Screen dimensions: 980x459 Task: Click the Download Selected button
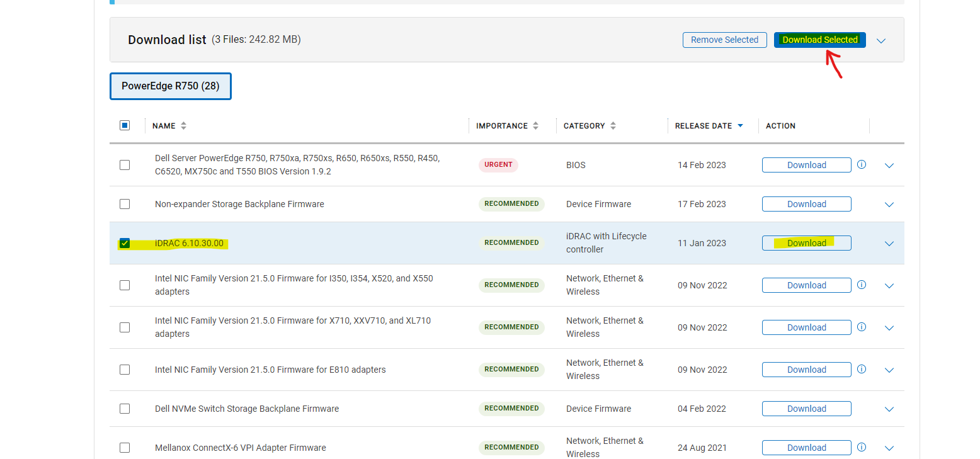click(820, 40)
